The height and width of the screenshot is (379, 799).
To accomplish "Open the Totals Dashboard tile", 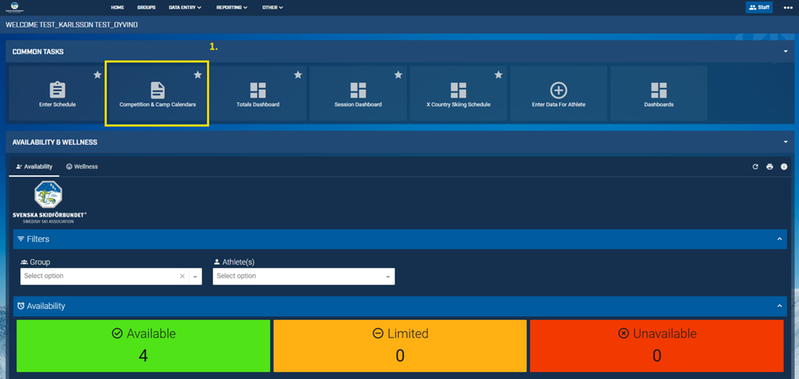I will click(258, 93).
